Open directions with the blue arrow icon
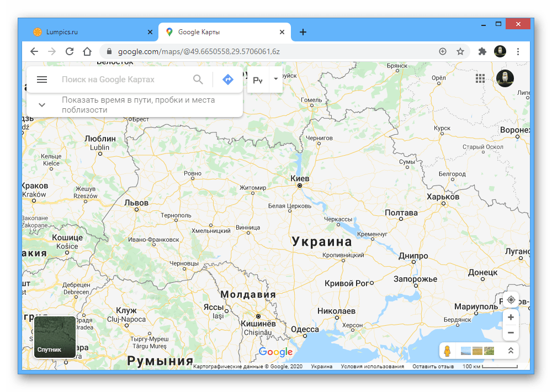The height and width of the screenshot is (392, 552). [228, 80]
